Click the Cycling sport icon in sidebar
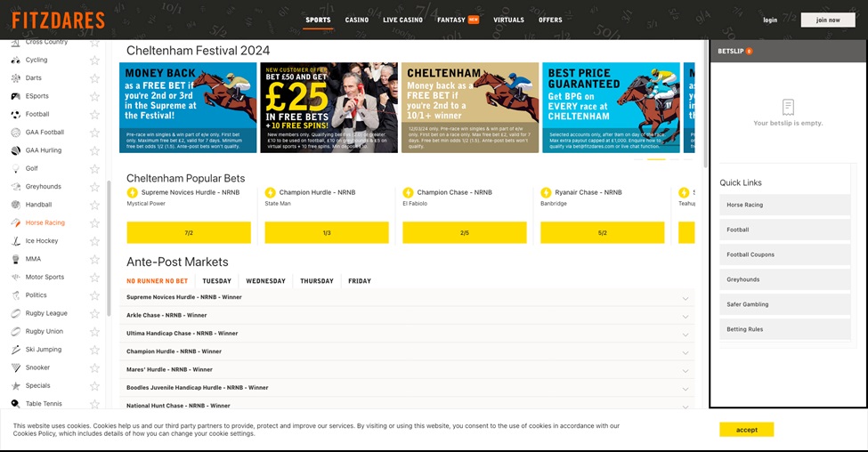This screenshot has width=868, height=452. pyautogui.click(x=16, y=61)
